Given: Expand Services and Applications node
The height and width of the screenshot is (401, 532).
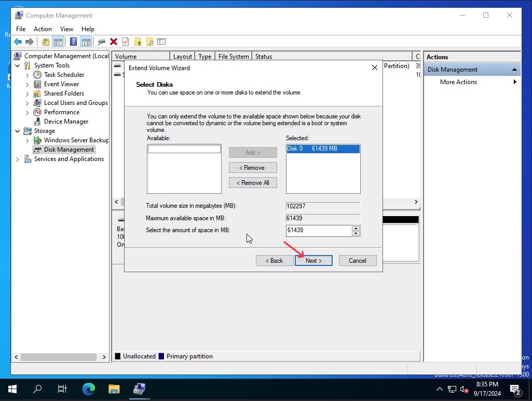Looking at the screenshot, I should [17, 159].
